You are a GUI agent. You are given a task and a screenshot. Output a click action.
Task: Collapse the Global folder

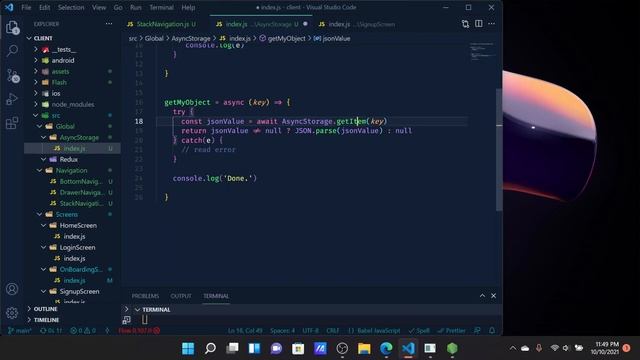pyautogui.click(x=40, y=127)
